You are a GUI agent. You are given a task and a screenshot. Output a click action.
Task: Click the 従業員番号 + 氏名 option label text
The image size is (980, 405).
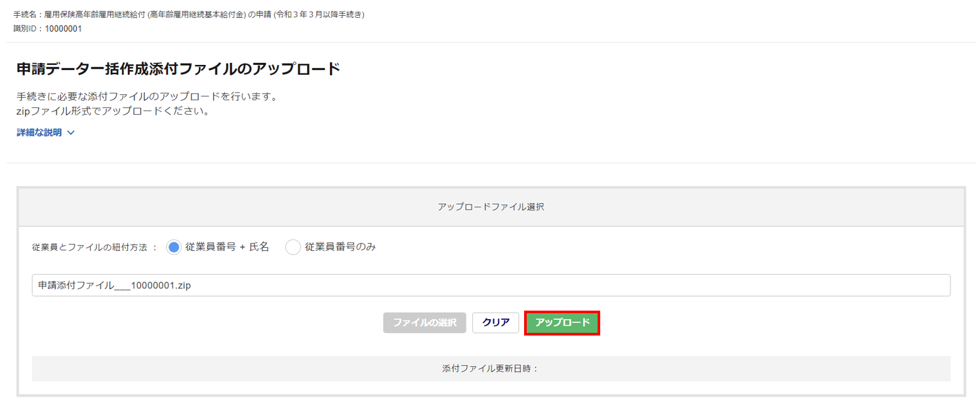coord(227,247)
